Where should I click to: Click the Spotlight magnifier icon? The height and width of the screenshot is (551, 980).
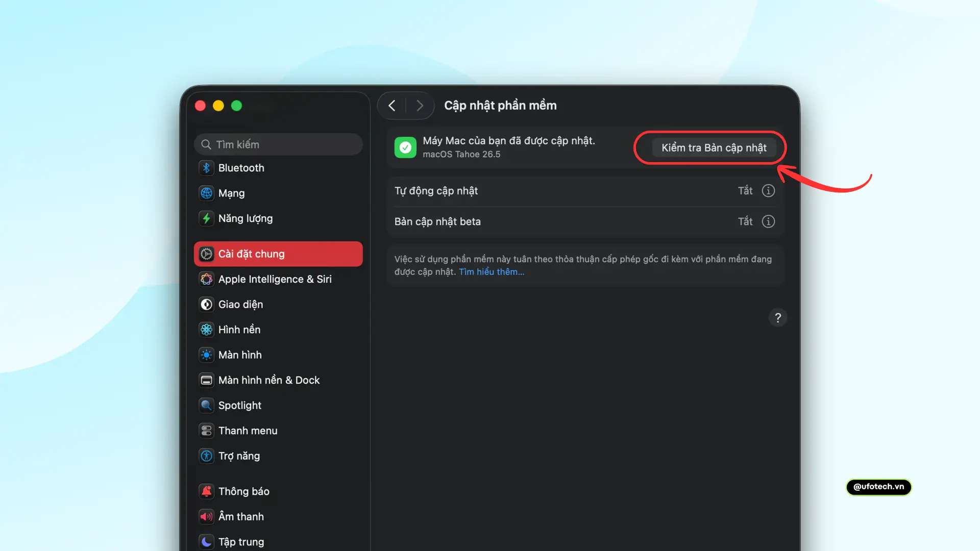point(206,406)
